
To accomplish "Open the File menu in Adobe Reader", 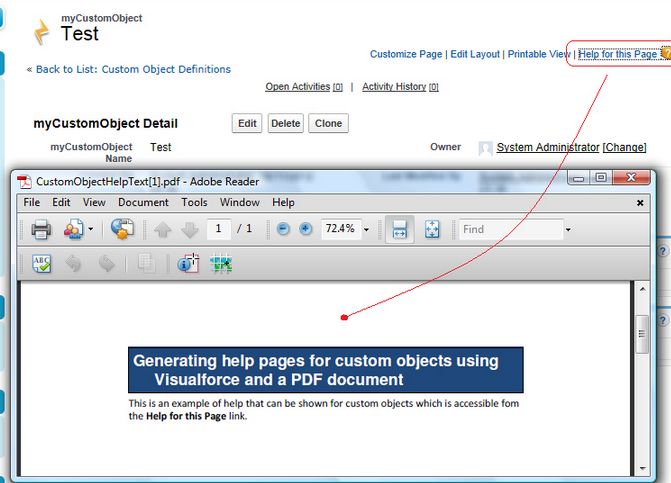I will pyautogui.click(x=32, y=202).
